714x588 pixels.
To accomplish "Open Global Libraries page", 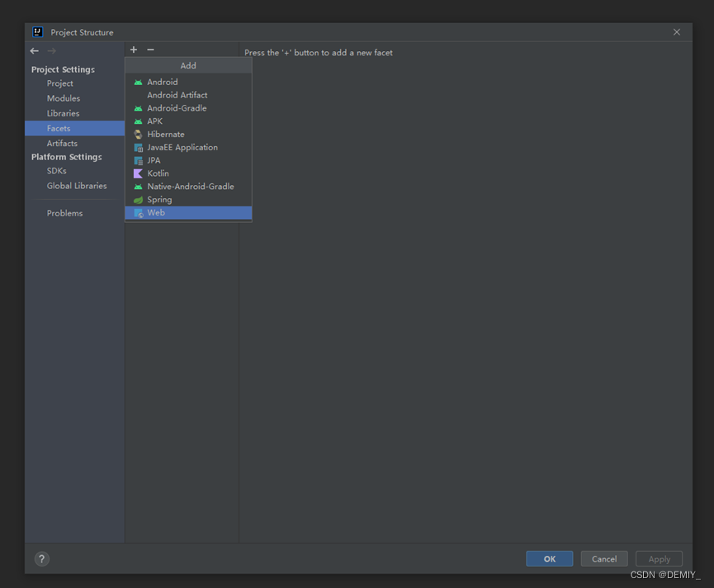I will [x=74, y=186].
